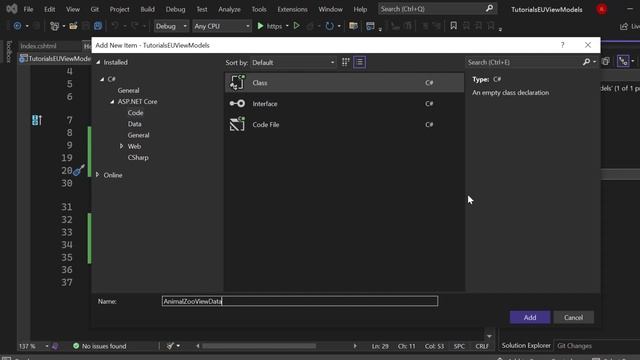Viewport: 640px width, 360px height.
Task: Select the Code File item template
Action: [x=344, y=124]
